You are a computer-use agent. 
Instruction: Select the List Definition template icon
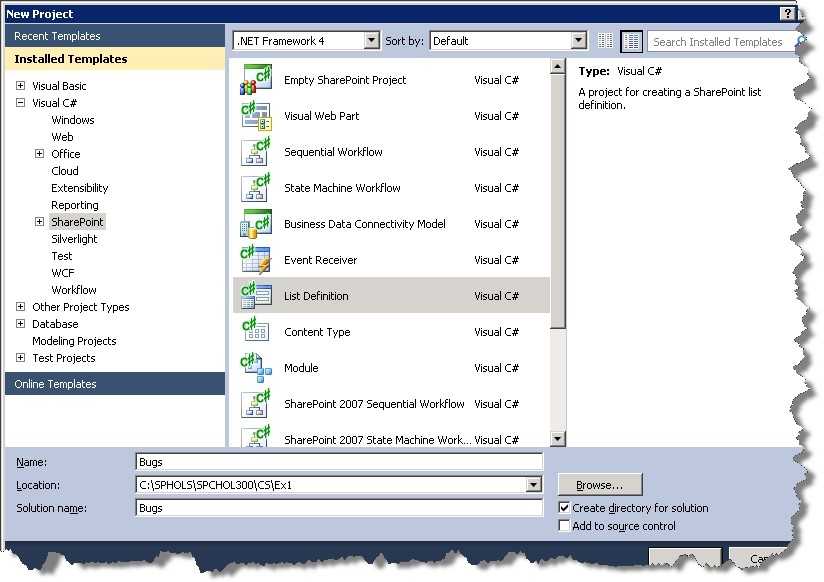256,296
